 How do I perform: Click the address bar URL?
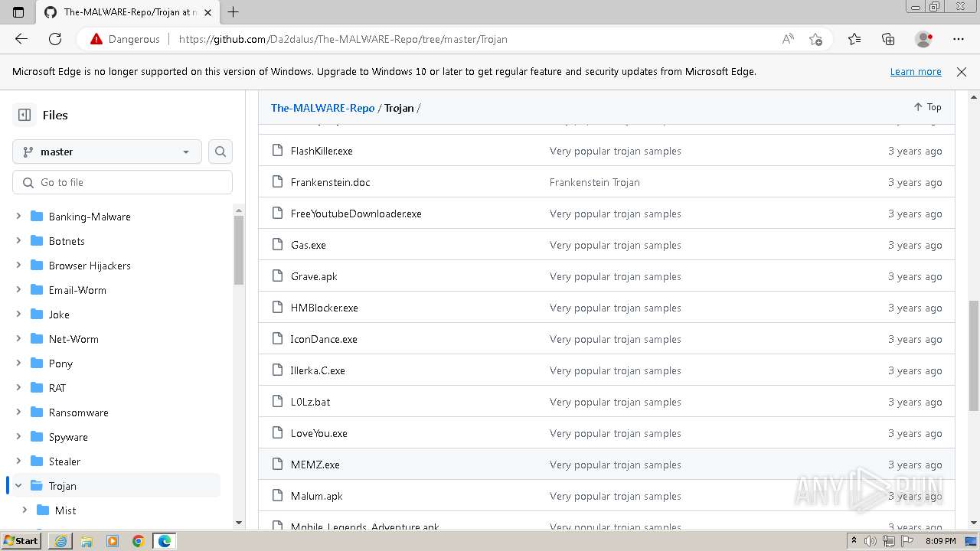pos(343,39)
